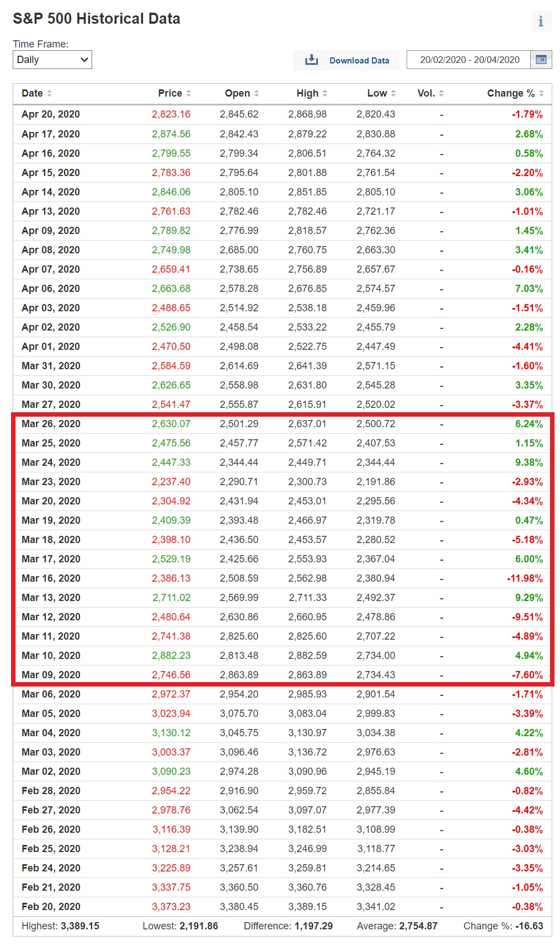Select the high value 2,882.59
560x947 pixels.
point(307,656)
